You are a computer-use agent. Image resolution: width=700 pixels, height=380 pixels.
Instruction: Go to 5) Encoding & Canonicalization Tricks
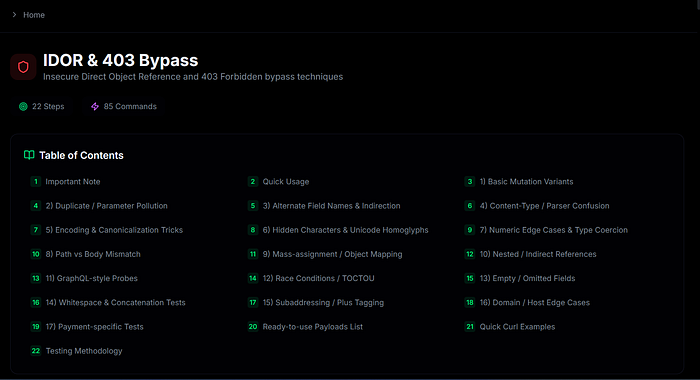[x=114, y=230]
